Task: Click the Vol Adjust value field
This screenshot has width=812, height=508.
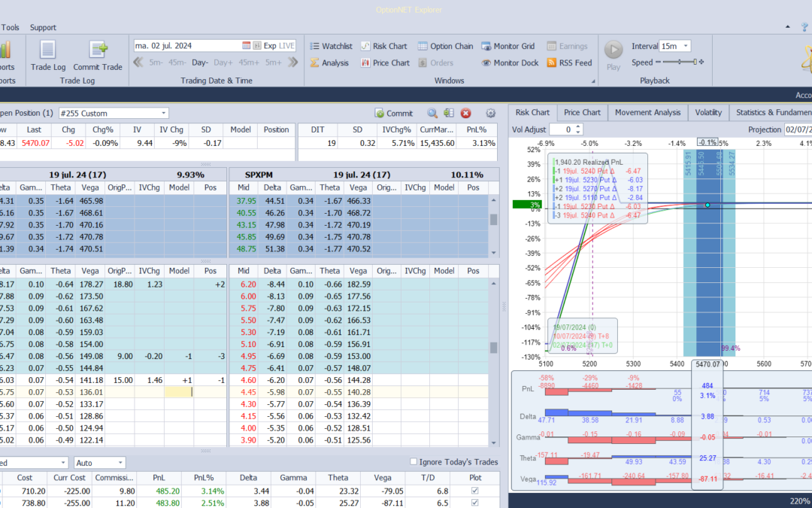Action: click(562, 129)
